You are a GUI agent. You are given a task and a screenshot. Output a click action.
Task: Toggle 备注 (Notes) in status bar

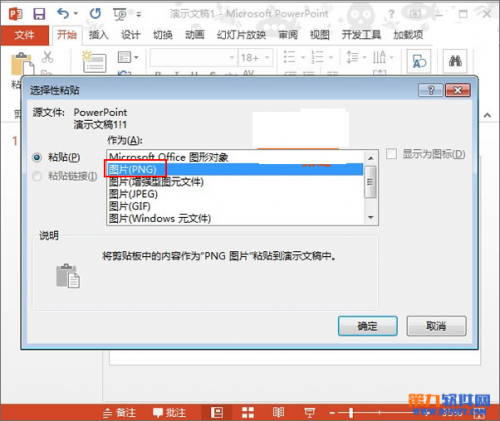point(119,413)
